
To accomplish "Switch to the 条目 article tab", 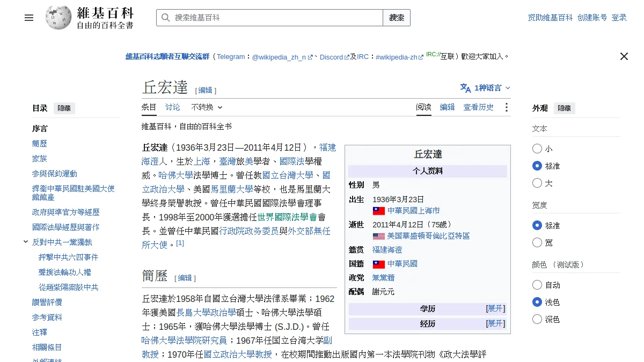I will point(149,107).
